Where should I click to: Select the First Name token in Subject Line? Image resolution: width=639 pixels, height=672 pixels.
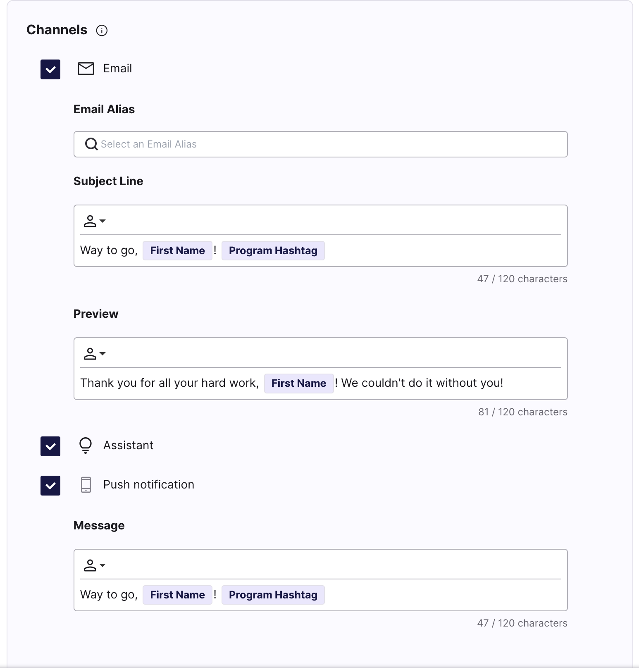pyautogui.click(x=177, y=250)
